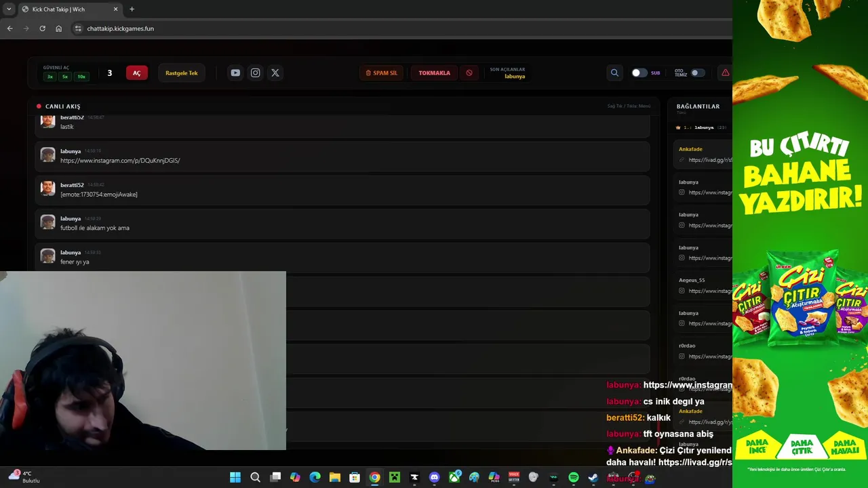The height and width of the screenshot is (488, 868).
Task: Toggle the SUB switch
Action: (x=639, y=73)
